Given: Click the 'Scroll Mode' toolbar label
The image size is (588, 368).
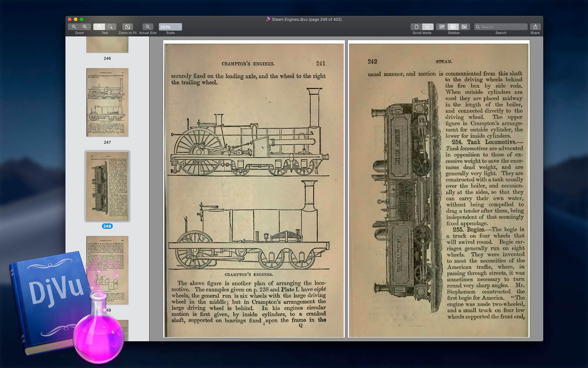Looking at the screenshot, I should coord(422,33).
